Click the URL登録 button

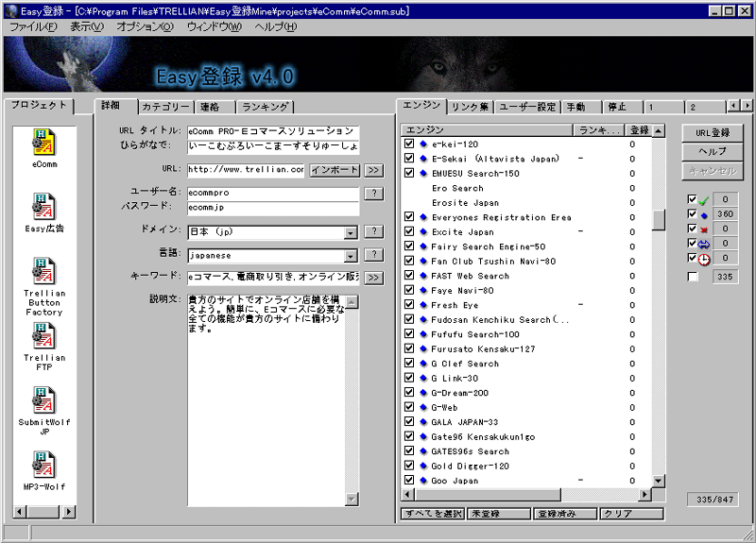pyautogui.click(x=713, y=133)
